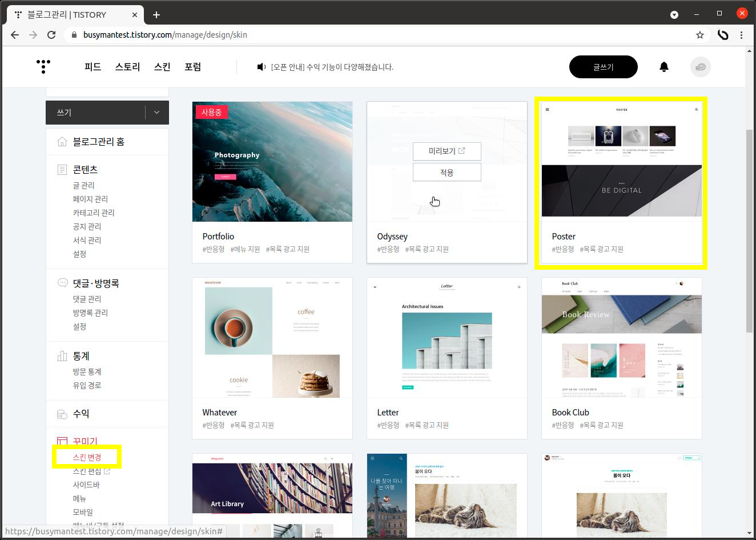Open 페이지 관리
756x540 pixels.
90,199
